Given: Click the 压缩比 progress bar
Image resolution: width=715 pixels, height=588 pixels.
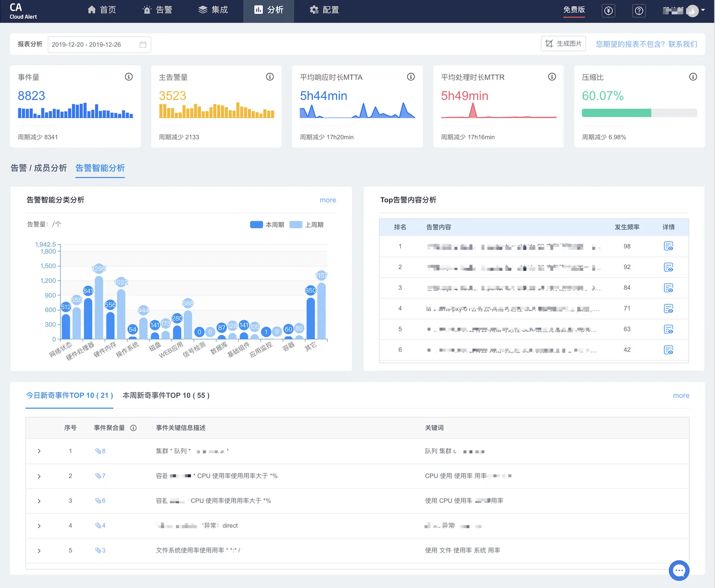Looking at the screenshot, I should 639,113.
